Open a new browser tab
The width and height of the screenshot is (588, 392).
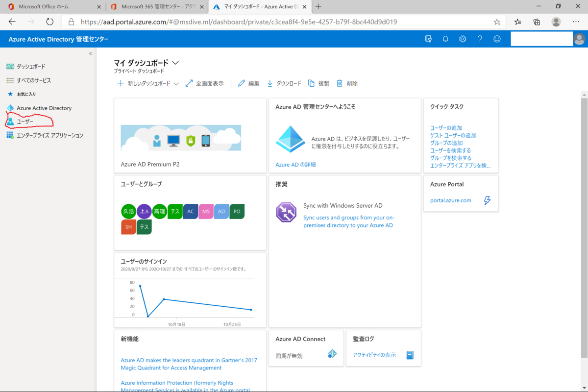(318, 7)
